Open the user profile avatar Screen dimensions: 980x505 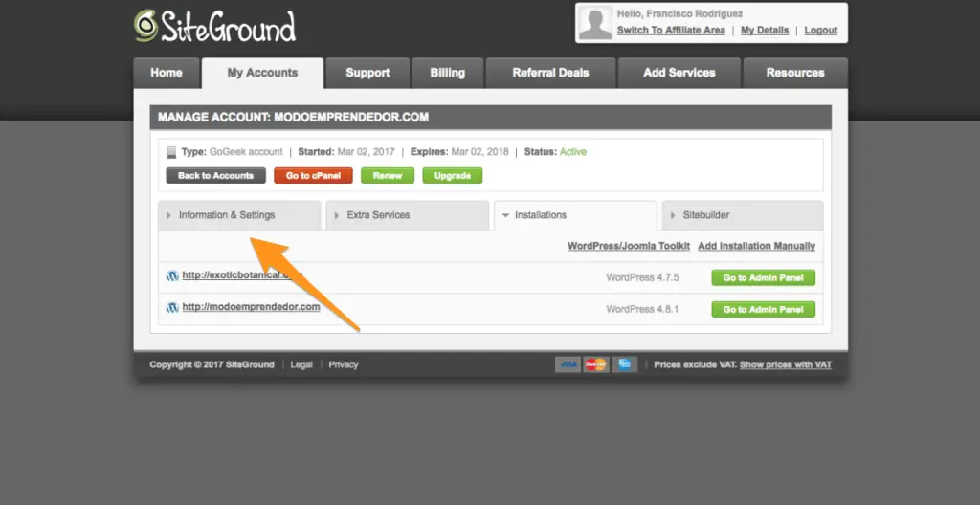(595, 23)
